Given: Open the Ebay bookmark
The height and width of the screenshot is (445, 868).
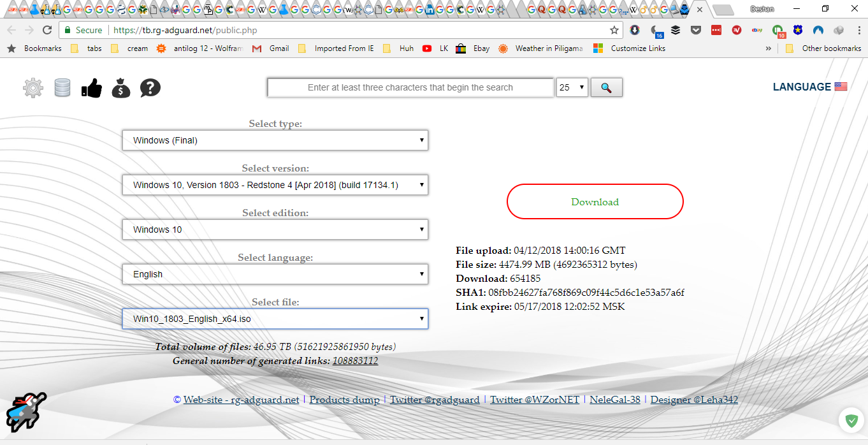Looking at the screenshot, I should point(473,48).
